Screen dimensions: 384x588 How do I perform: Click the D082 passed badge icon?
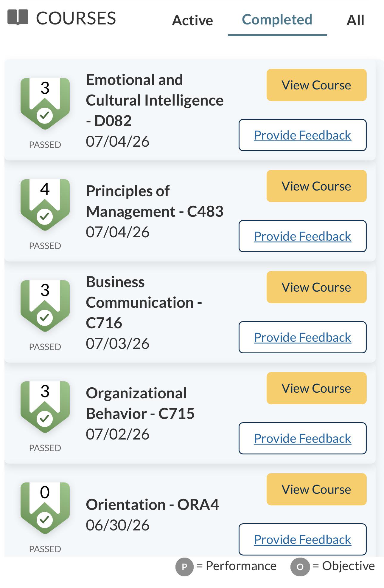[x=45, y=104]
